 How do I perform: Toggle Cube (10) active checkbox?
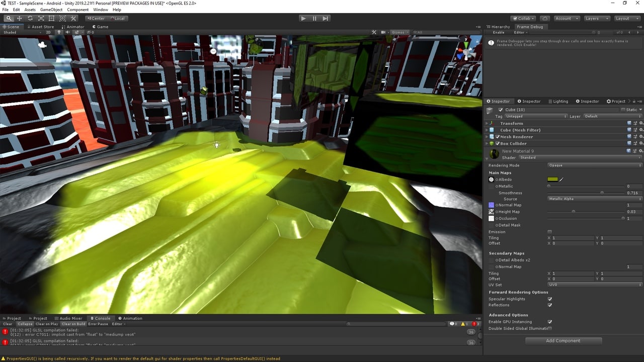pyautogui.click(x=501, y=110)
